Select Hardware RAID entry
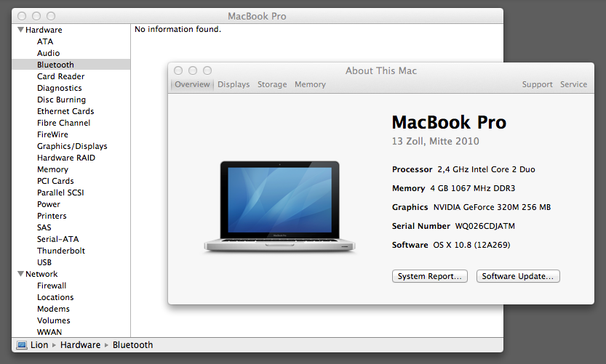Image resolution: width=606 pixels, height=364 pixels. [66, 158]
